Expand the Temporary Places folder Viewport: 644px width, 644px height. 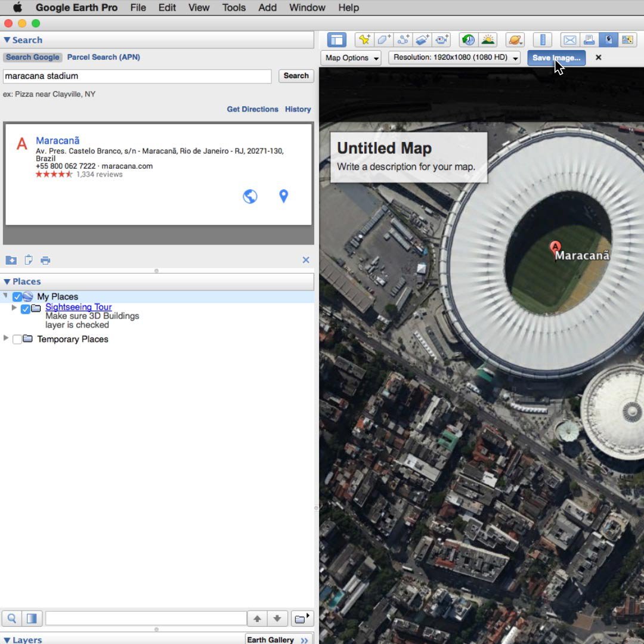point(6,338)
